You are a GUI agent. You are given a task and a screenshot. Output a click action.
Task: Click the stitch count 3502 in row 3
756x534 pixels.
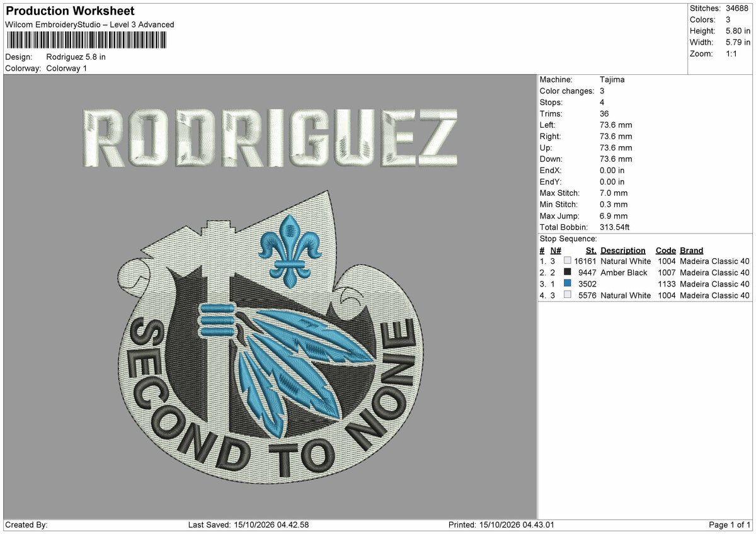[x=587, y=283]
